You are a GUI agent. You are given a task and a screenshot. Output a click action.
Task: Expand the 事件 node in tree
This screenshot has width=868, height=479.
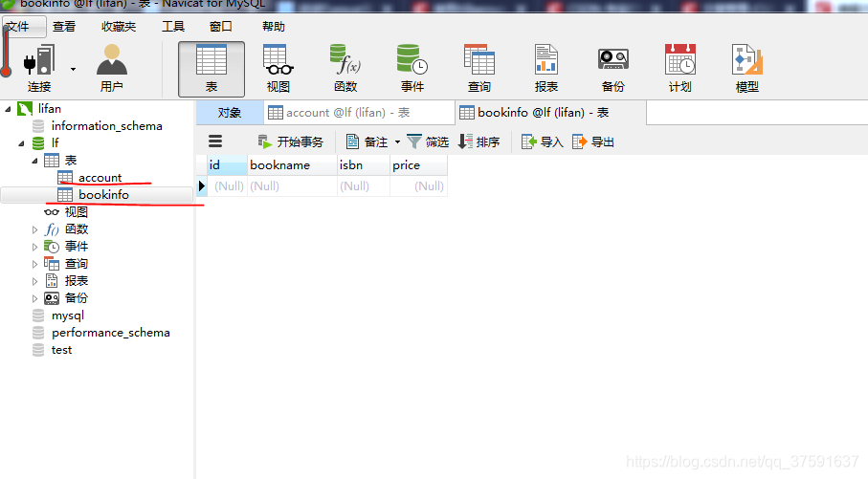pos(34,247)
